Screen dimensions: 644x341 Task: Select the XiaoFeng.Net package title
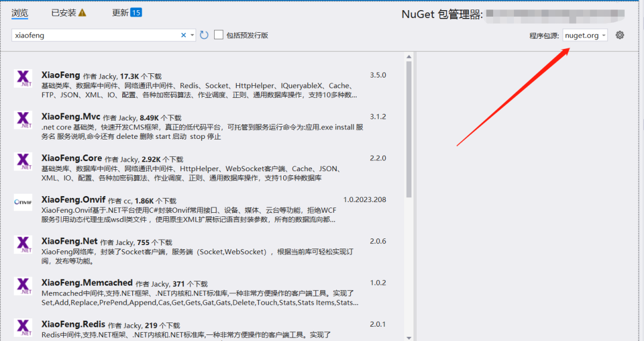69,241
